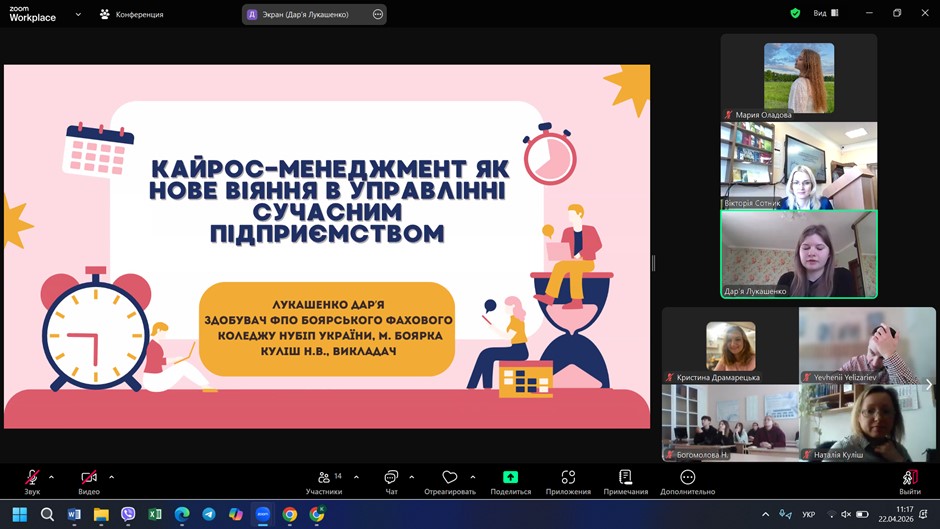Expand the Zoom Workplace dropdown chevron

click(78, 14)
